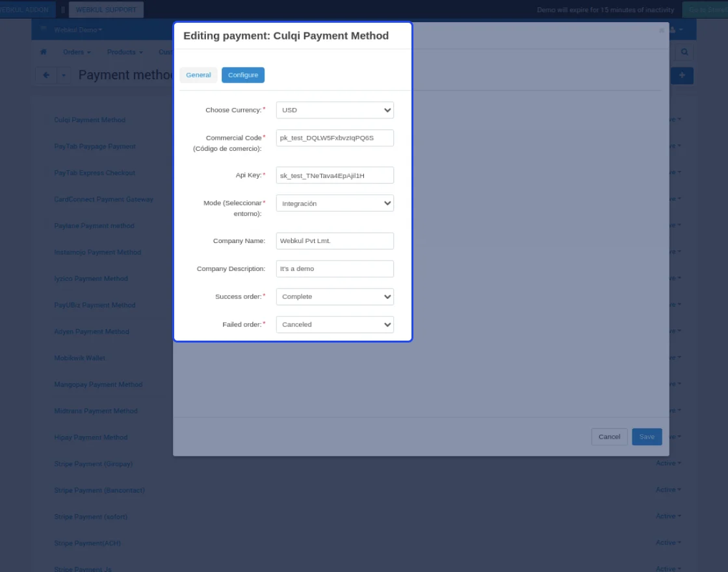This screenshot has height=572, width=728.
Task: Open PayTab Paypage Payment
Action: [x=95, y=146]
